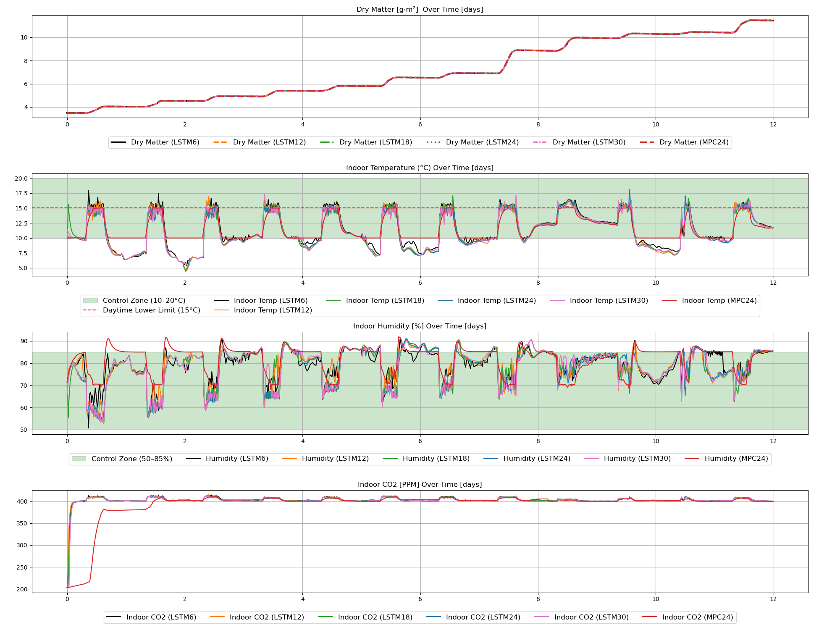Select Indoor CO2 (LSTM18) legend item
Image resolution: width=840 pixels, height=630 pixels.
pos(375,617)
